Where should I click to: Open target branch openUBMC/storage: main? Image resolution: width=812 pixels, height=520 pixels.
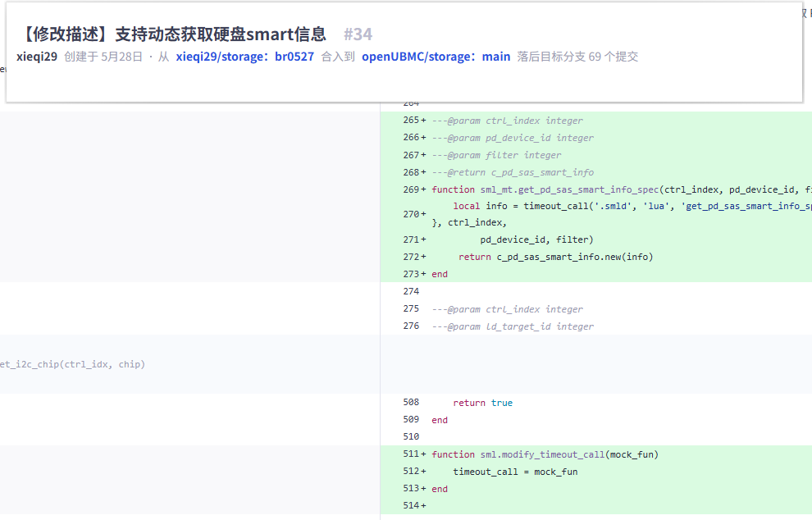point(436,57)
